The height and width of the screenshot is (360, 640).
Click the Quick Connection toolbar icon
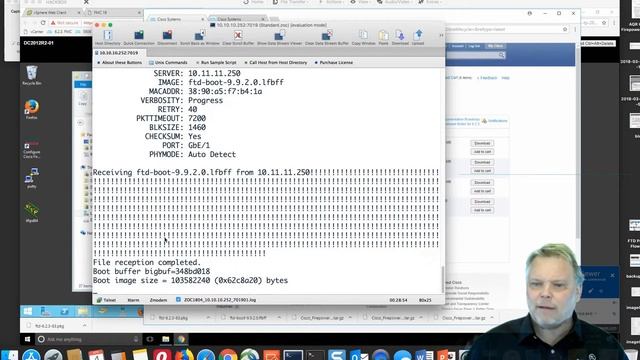[139, 38]
